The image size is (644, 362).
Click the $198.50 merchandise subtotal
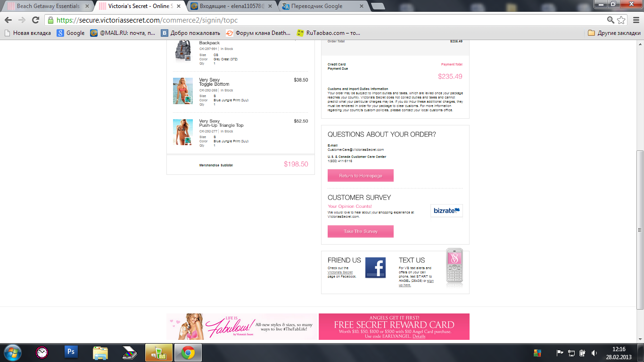[296, 165]
